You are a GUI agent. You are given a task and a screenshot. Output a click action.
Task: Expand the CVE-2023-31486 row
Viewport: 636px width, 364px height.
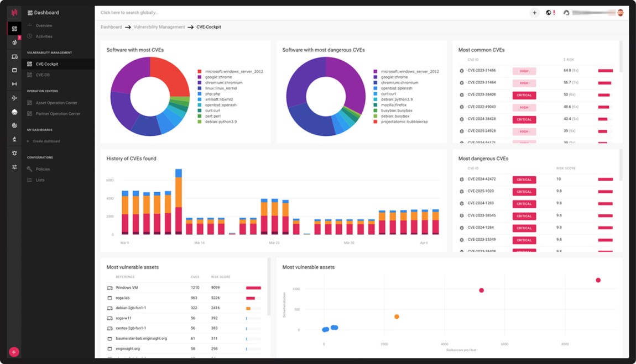pyautogui.click(x=481, y=71)
